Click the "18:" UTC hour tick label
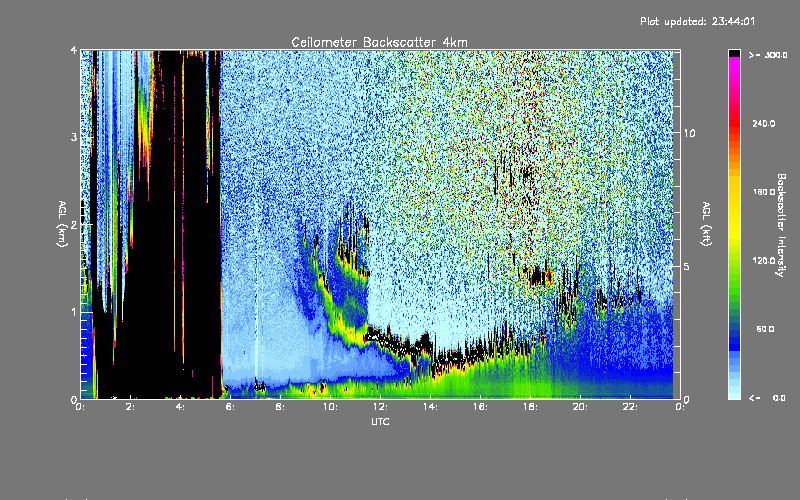The height and width of the screenshot is (500, 800). click(x=531, y=407)
